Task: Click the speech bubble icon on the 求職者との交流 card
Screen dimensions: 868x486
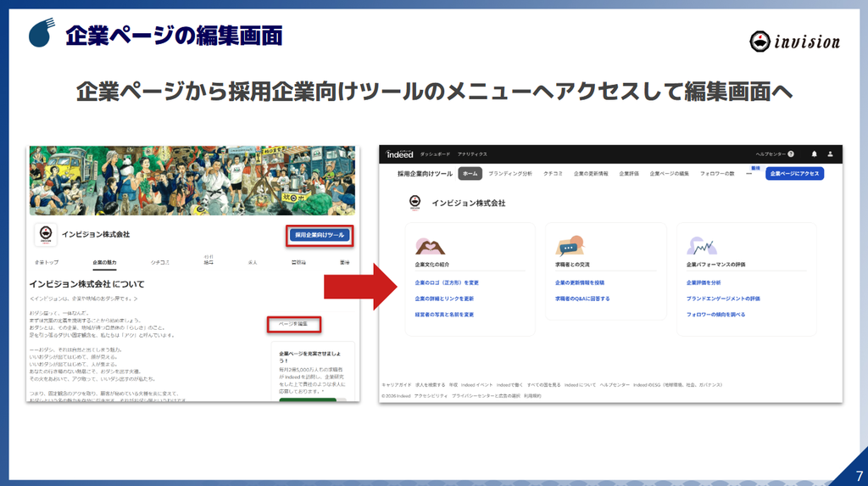Action: (570, 245)
